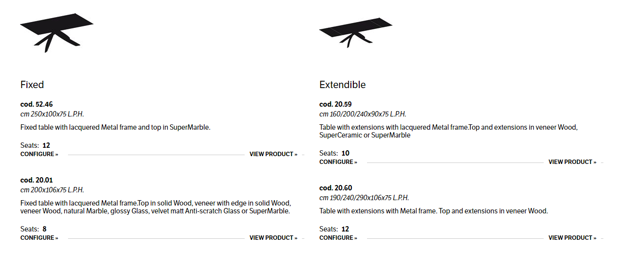Click the code label cod. 20.59
The height and width of the screenshot is (254, 644).
click(336, 104)
